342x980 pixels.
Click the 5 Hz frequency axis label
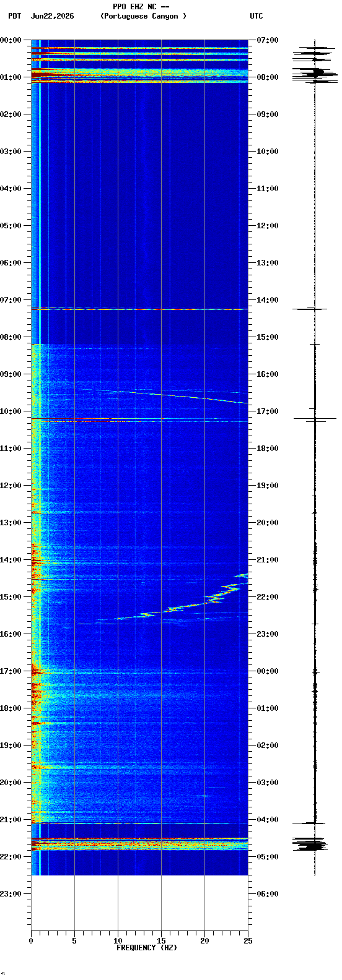click(74, 941)
